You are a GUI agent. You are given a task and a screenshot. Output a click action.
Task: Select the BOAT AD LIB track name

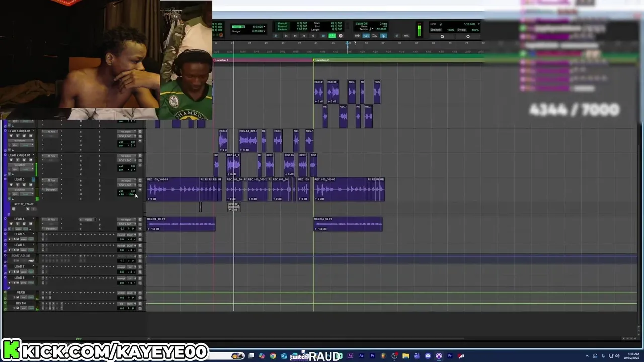tap(21, 256)
